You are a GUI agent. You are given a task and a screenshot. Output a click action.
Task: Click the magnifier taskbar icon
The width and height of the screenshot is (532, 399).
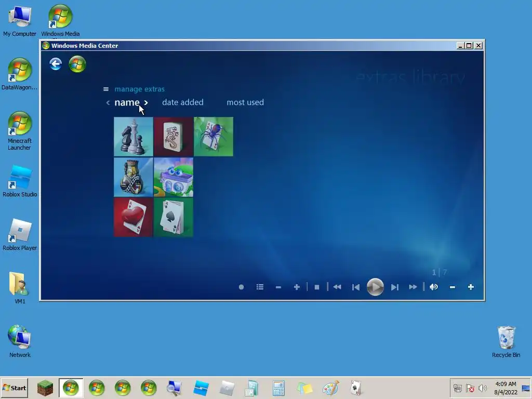coord(174,388)
